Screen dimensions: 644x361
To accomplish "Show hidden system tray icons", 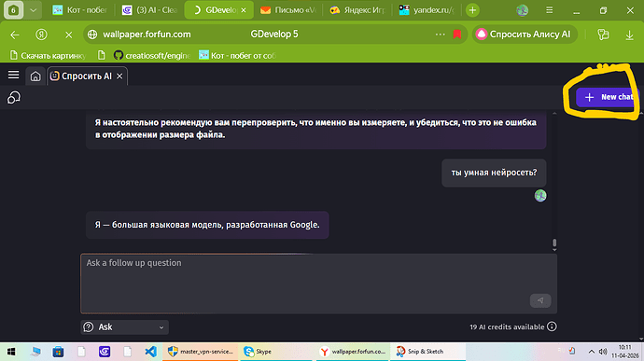I will click(592, 352).
